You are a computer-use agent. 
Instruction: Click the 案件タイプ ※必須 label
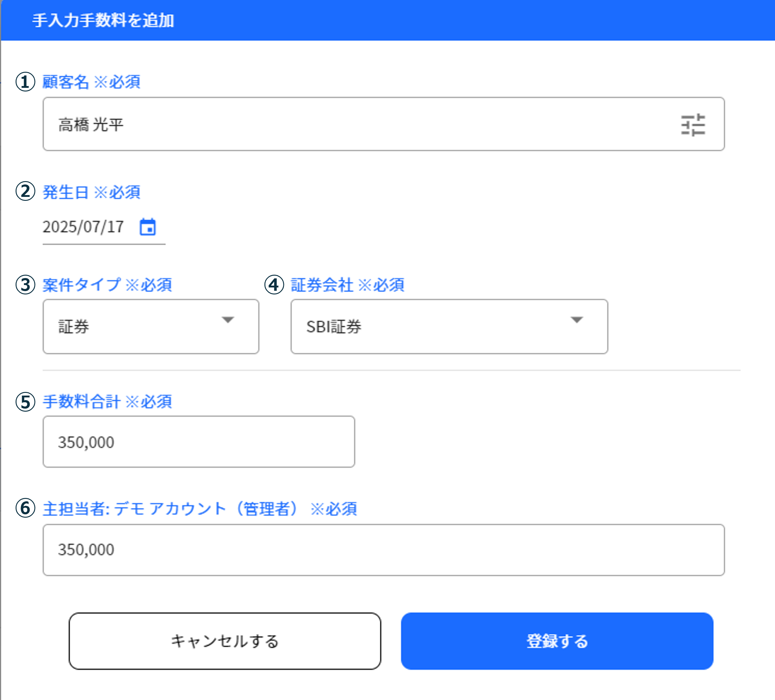pyautogui.click(x=107, y=285)
